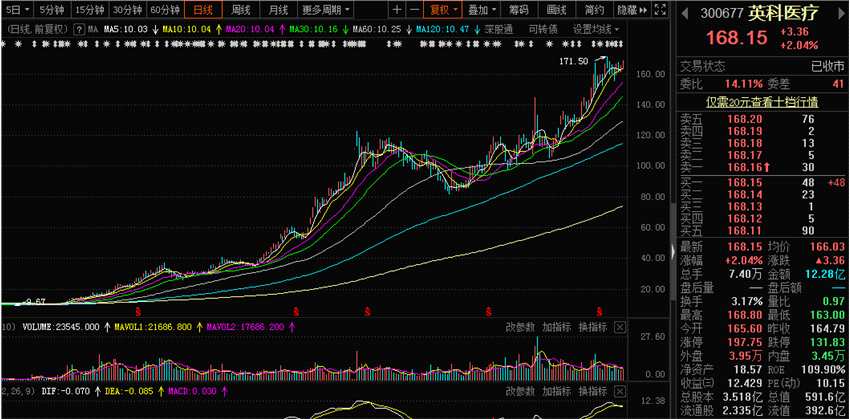
Task: Select 日线 daily chart tab
Action: (x=203, y=9)
